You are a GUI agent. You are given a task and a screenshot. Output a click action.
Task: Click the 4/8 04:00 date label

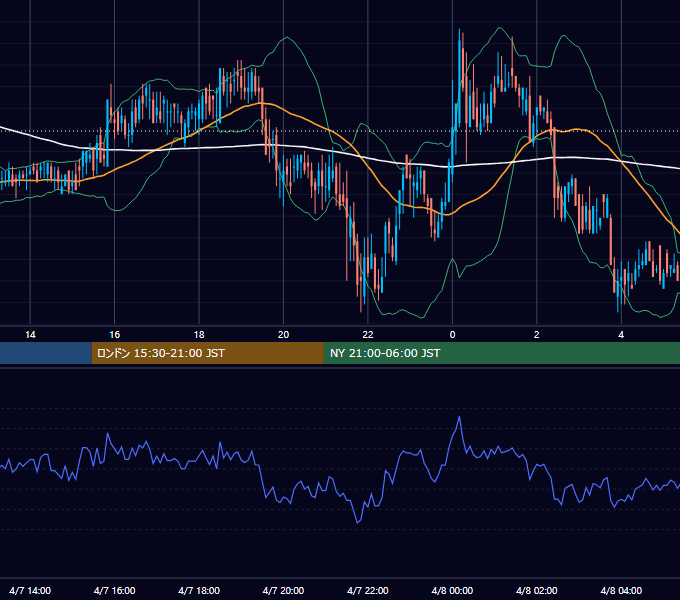pyautogui.click(x=621, y=590)
